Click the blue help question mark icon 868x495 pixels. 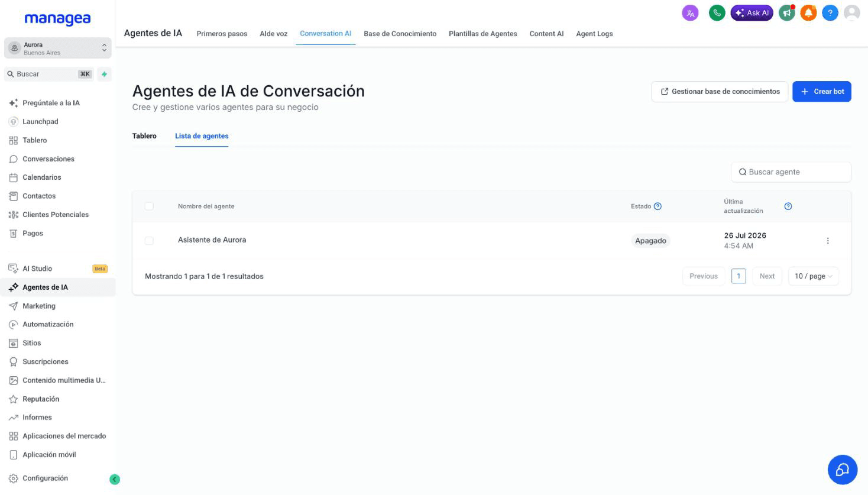830,13
